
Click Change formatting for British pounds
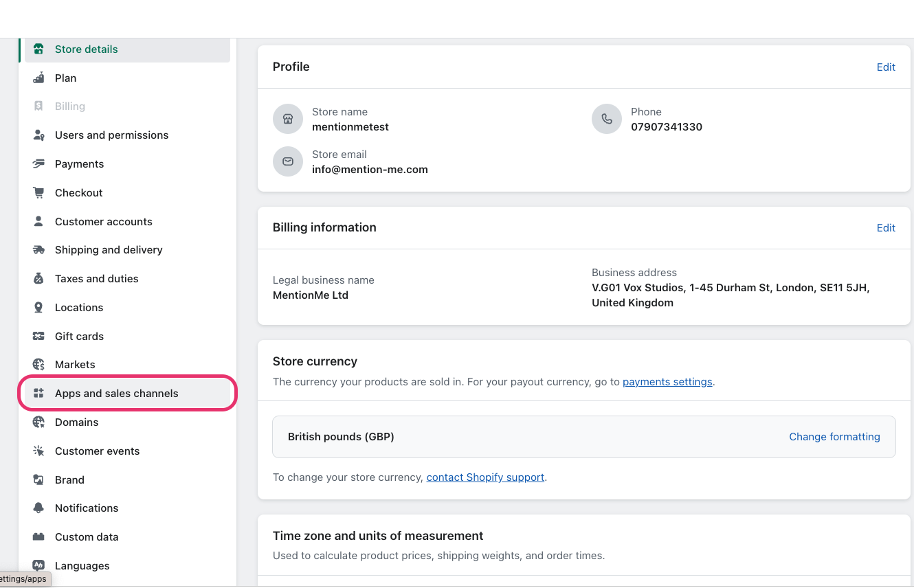tap(834, 437)
